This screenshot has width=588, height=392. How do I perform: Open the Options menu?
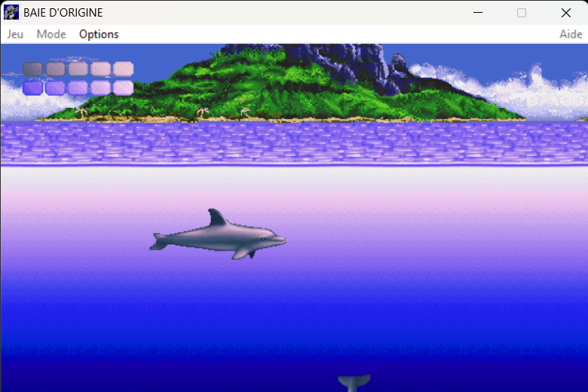[99, 34]
